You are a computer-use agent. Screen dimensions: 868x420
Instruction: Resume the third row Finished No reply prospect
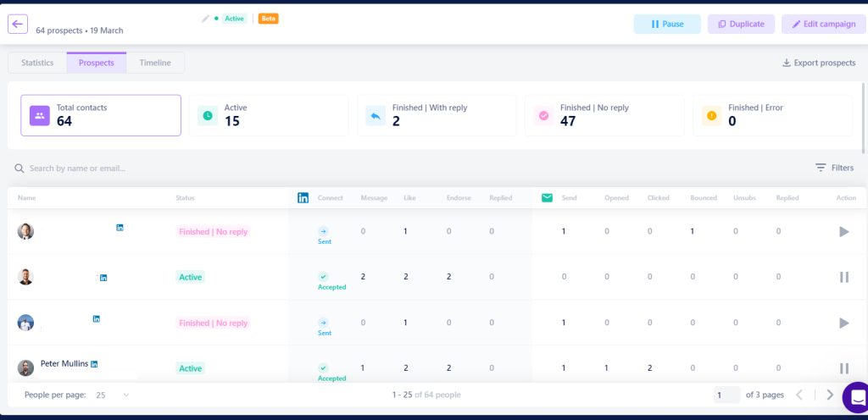tap(843, 323)
